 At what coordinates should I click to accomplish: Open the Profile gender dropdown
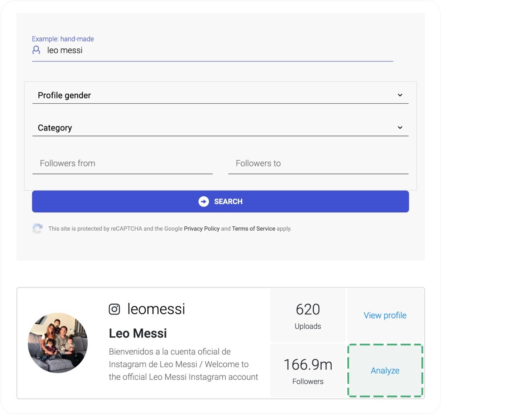click(x=221, y=95)
